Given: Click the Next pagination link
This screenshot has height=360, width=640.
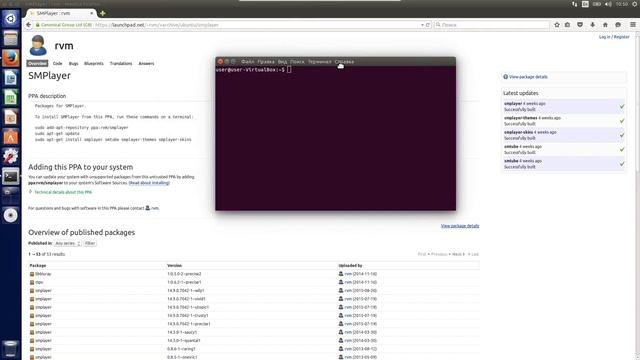Looking at the screenshot, I should pos(457,254).
